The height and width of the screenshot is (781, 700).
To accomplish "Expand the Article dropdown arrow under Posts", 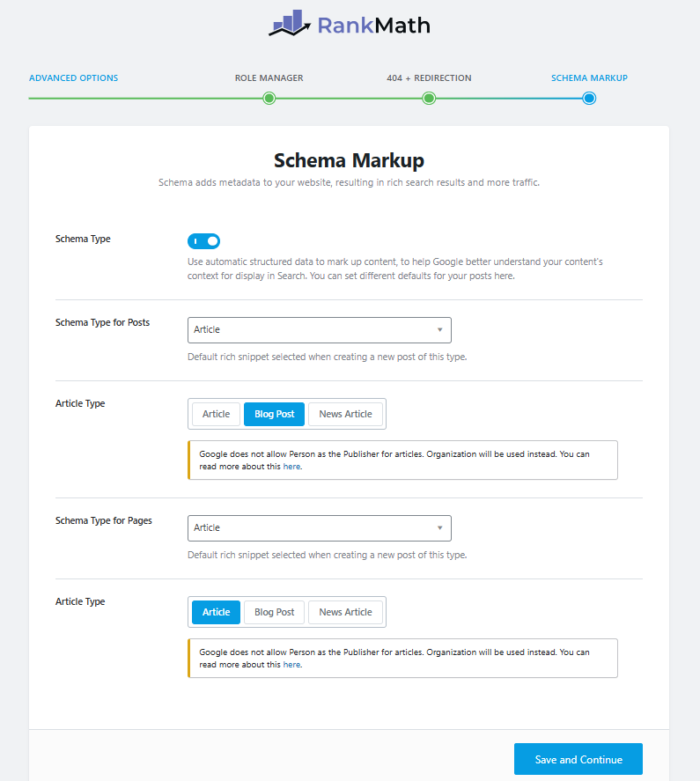I will click(439, 329).
